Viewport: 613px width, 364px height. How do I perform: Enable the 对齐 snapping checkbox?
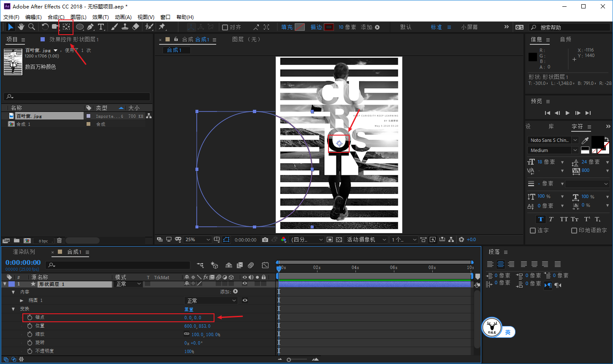coord(225,27)
